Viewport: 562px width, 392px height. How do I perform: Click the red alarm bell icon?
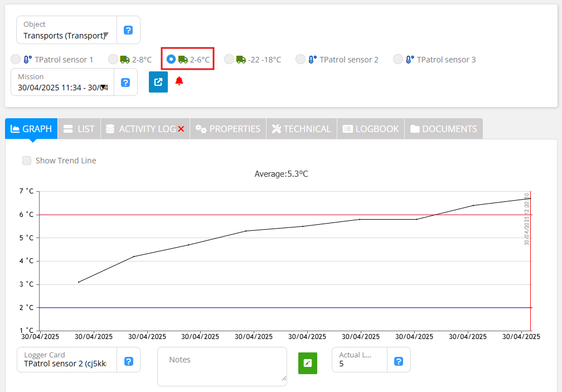179,81
